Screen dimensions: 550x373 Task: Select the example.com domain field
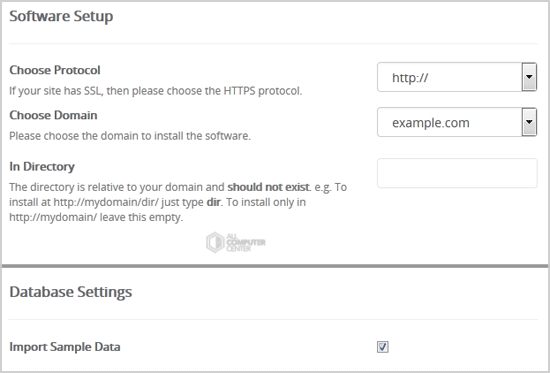457,122
